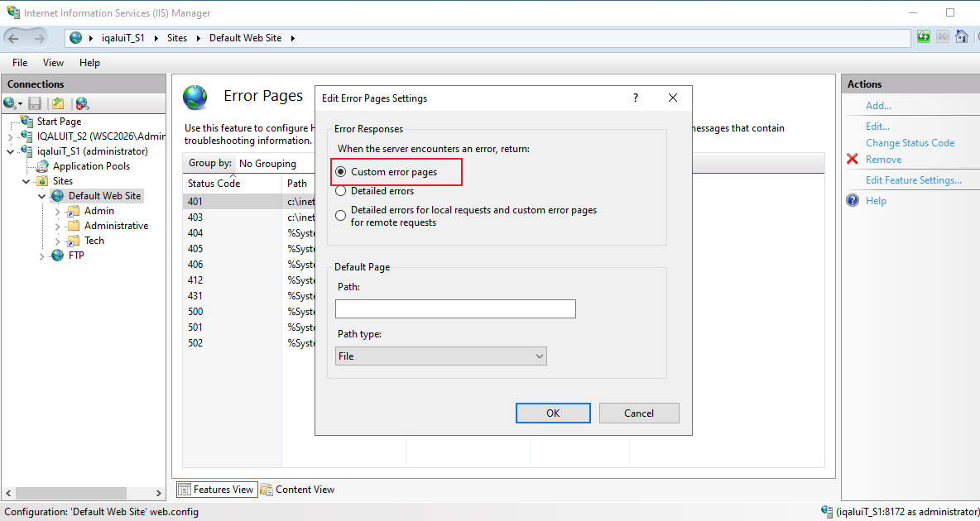
Task: Click the red X Remove icon
Action: 853,160
